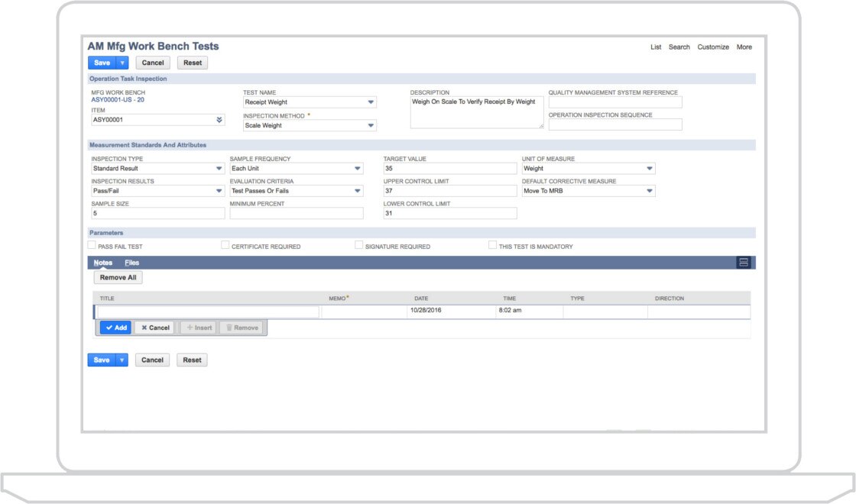The image size is (856, 504).
Task: Open the Default Corrective Measure dropdown
Action: (x=650, y=190)
